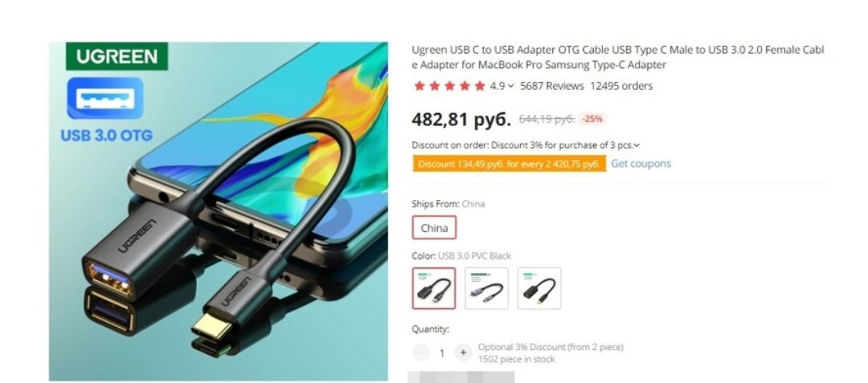This screenshot has height=383, width=868.
Task: Select the first black cable color thumbnail
Action: point(434,288)
